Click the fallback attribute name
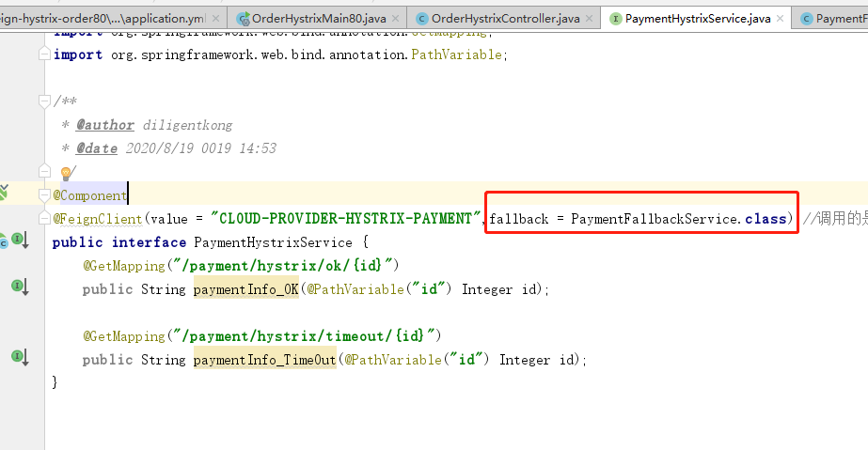Image resolution: width=868 pixels, height=450 pixels. pyautogui.click(x=519, y=219)
